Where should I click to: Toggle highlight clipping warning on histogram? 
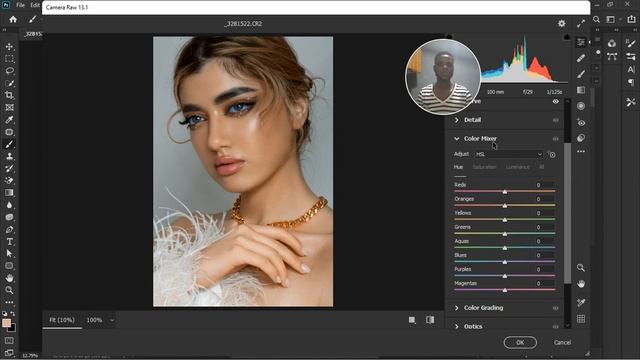coord(567,37)
